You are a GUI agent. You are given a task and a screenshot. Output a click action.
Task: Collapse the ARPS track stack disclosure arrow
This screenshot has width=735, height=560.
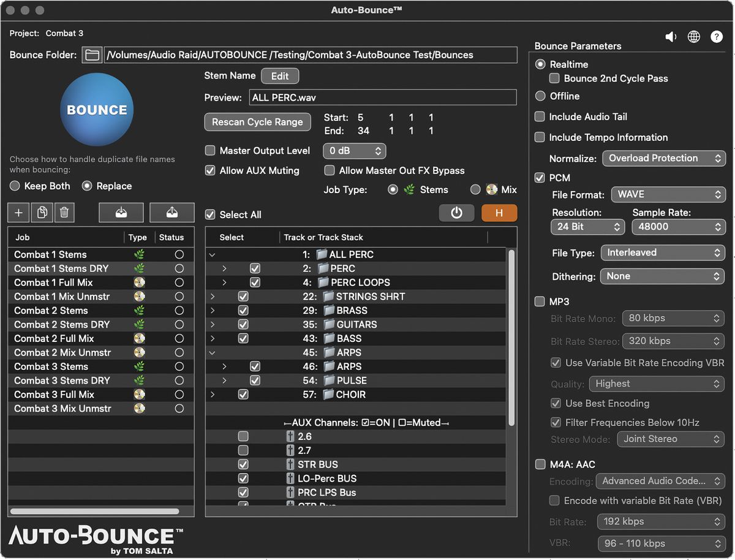click(x=213, y=352)
